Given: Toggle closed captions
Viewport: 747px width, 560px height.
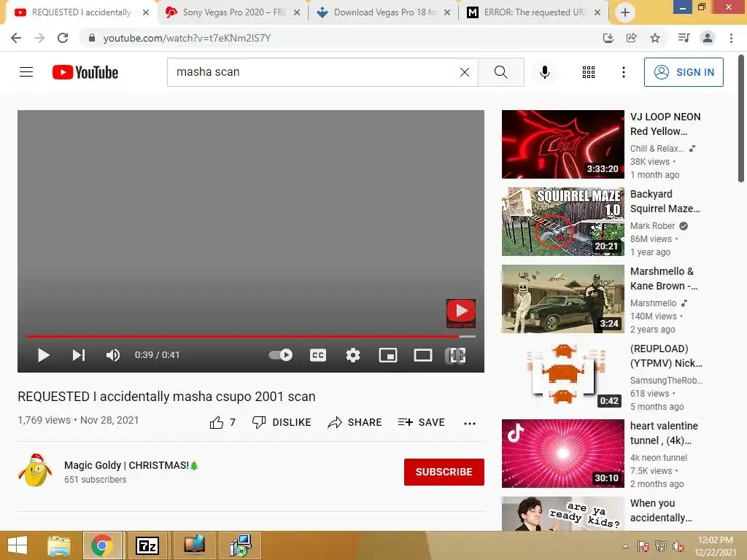Looking at the screenshot, I should click(318, 355).
